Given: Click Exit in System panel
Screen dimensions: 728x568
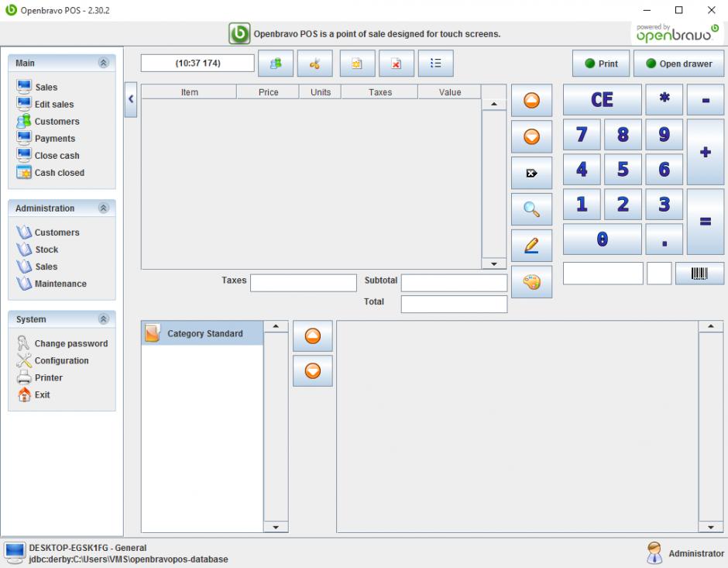Looking at the screenshot, I should 33,394.
